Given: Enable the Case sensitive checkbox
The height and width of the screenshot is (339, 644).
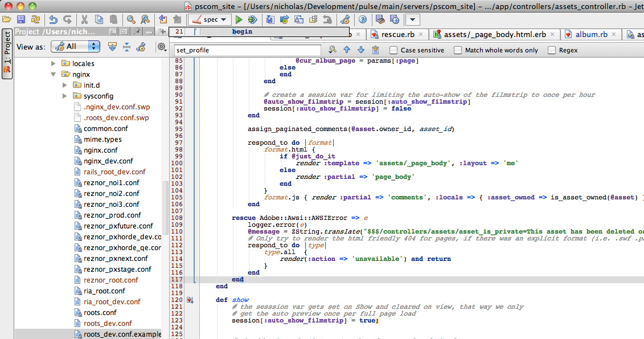Looking at the screenshot, I should tap(393, 50).
